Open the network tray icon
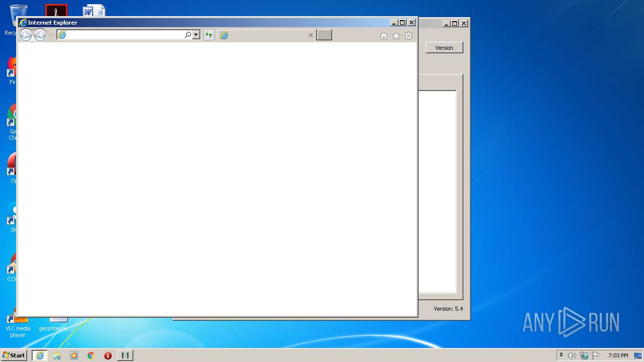The image size is (644, 362). click(x=584, y=355)
